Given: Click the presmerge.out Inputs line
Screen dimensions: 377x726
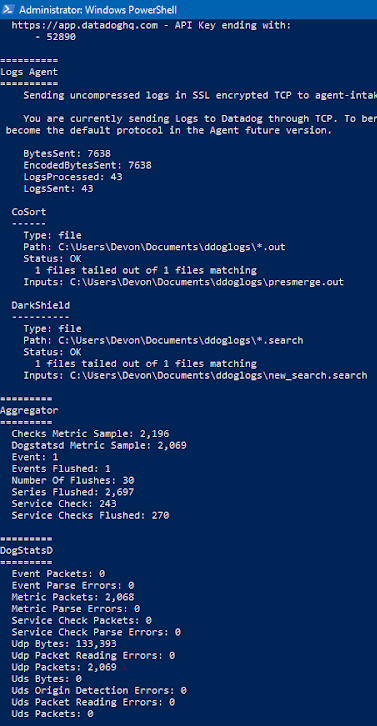Looking at the screenshot, I should [184, 282].
